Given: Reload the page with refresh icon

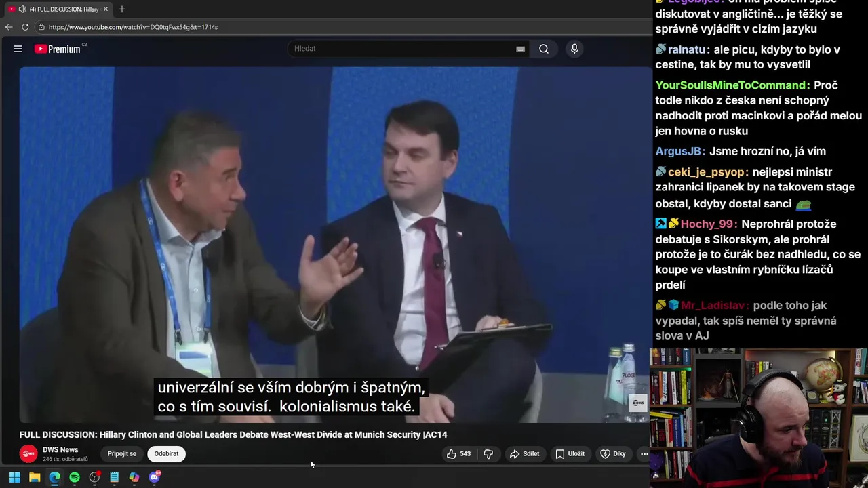Looking at the screenshot, I should tap(25, 27).
